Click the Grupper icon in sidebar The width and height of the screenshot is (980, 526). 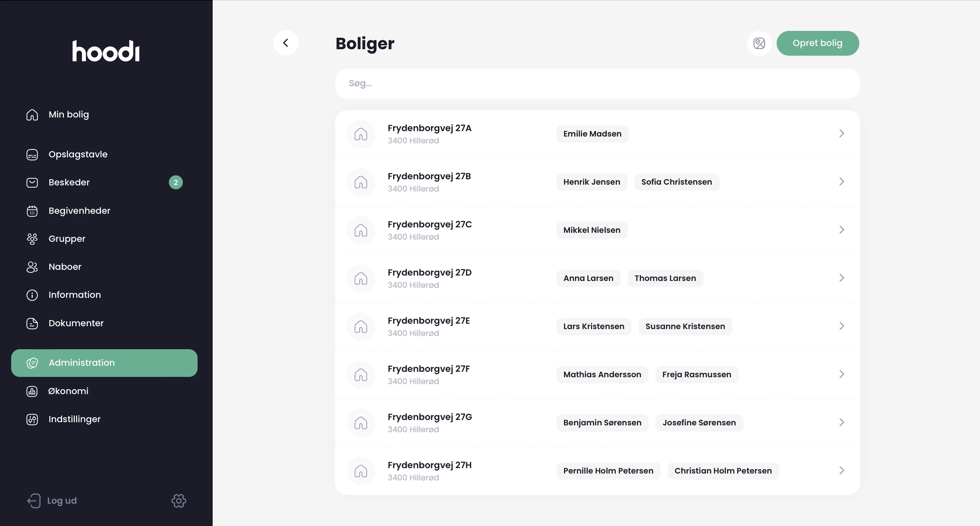[32, 239]
